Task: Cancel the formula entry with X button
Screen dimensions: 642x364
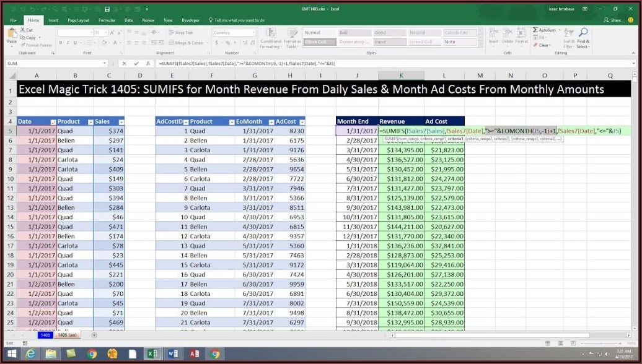Action: (x=125, y=64)
